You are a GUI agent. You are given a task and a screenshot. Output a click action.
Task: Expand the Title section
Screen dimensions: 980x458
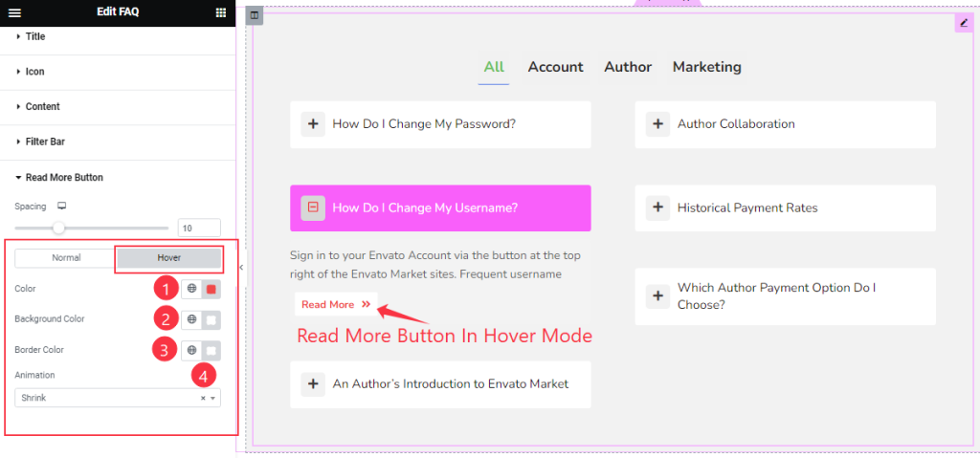tap(118, 37)
